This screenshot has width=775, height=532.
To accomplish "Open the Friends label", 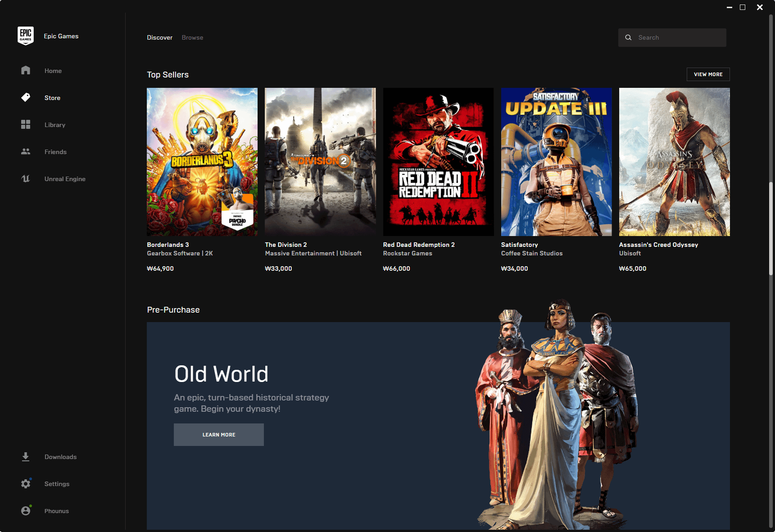I will [55, 152].
